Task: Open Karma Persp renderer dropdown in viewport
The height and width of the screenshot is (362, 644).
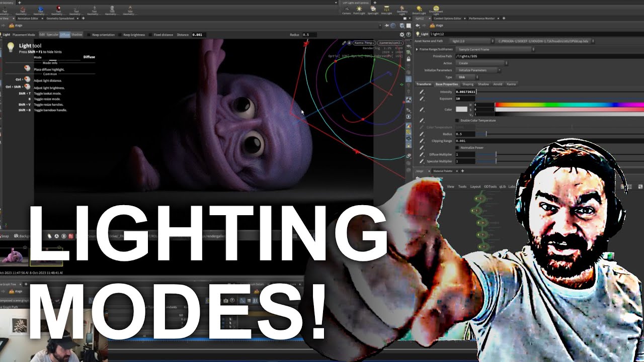Action: click(x=364, y=43)
